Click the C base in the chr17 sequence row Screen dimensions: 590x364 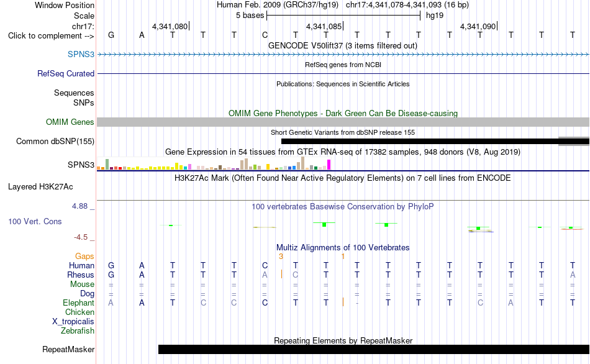point(265,35)
